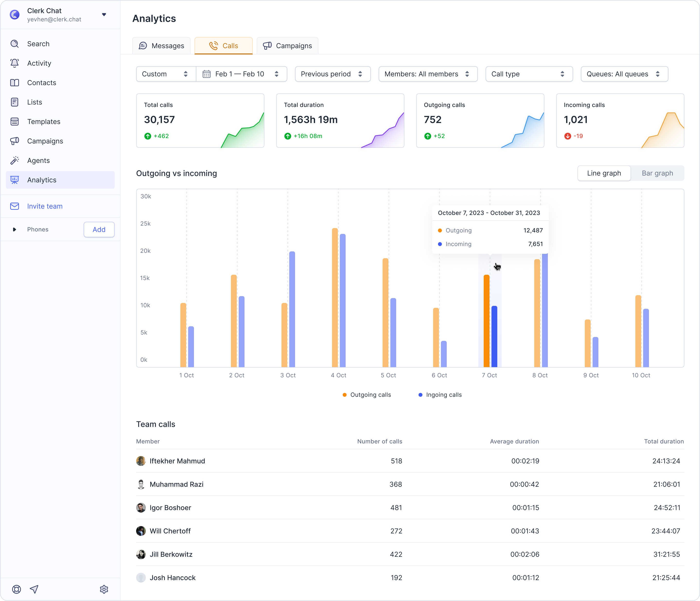The image size is (700, 601).
Task: Expand the Phones section triangle
Action: point(14,230)
